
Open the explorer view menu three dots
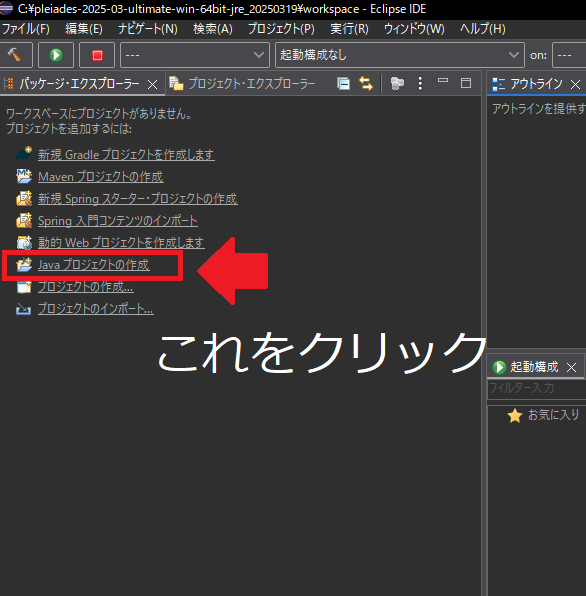[420, 83]
